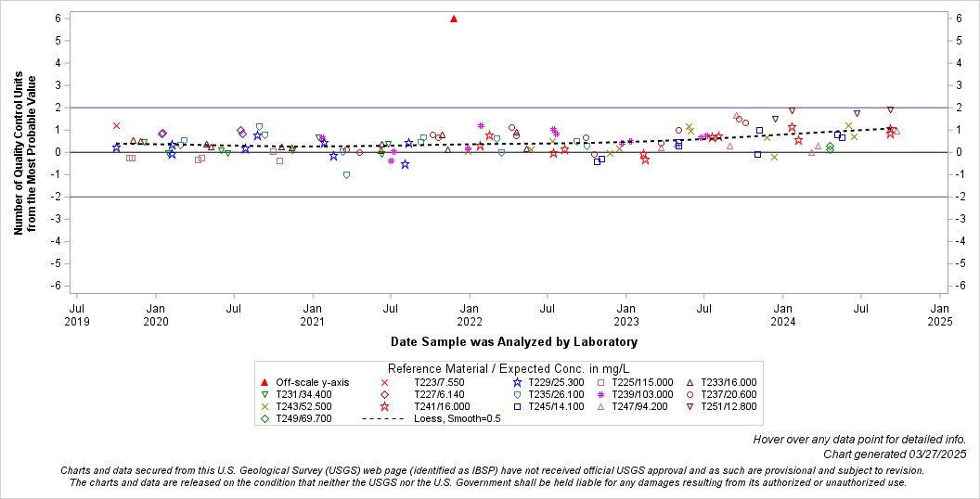Click the Jan 2025 x-axis label
Screen dimensions: 980x499
(x=940, y=314)
